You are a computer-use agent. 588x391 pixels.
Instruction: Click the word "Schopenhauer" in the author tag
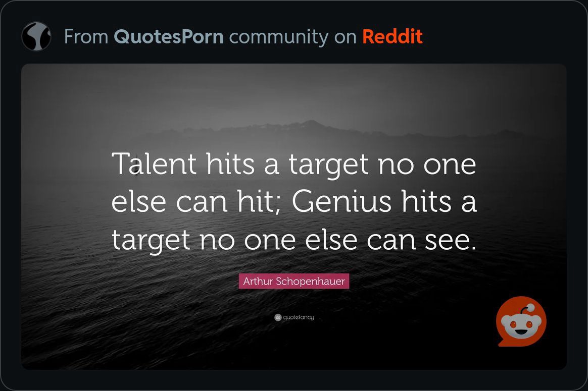[x=311, y=281]
